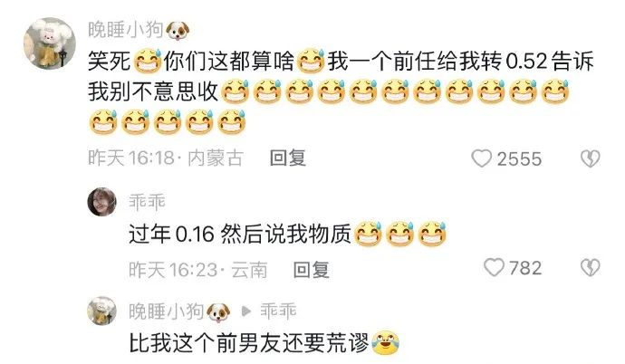Open username 乖乖 above the 0.16 comment
Image resolution: width=625 pixels, height=364 pixels.
(x=147, y=202)
